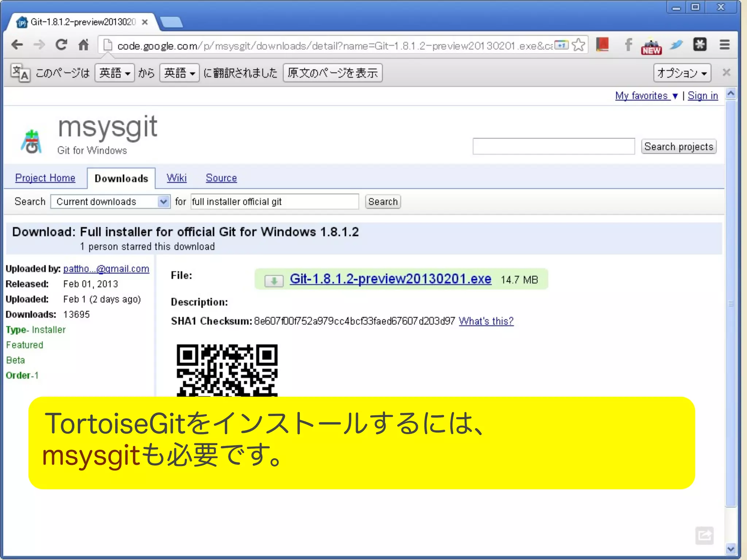Click the translate icon in bar
This screenshot has width=747, height=560.
[x=20, y=73]
